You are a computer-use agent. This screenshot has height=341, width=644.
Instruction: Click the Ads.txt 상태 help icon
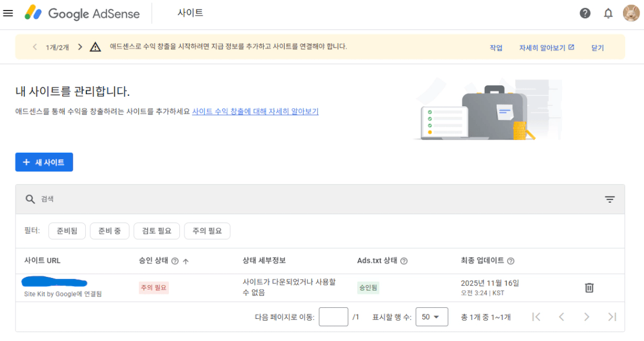click(404, 261)
